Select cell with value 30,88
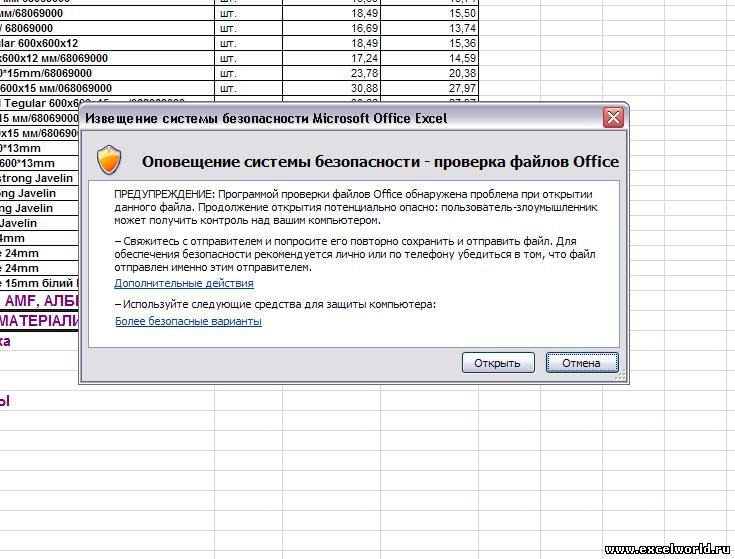This screenshot has width=735, height=559. (331, 88)
